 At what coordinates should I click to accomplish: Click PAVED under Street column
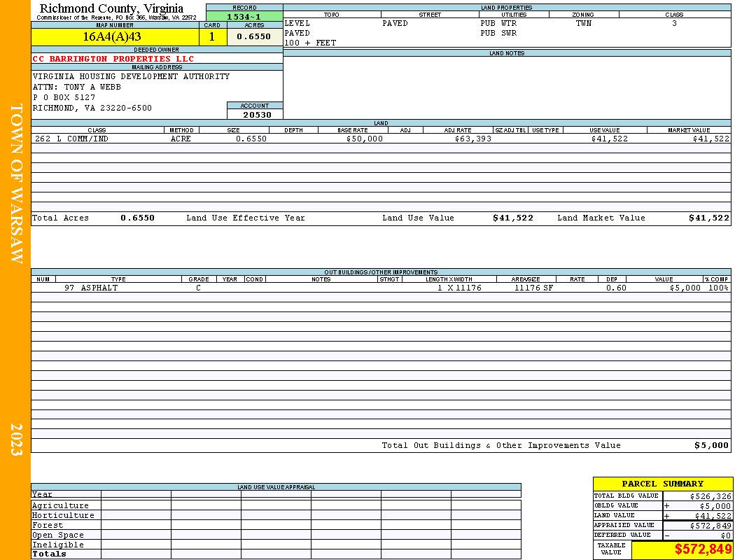tap(395, 23)
